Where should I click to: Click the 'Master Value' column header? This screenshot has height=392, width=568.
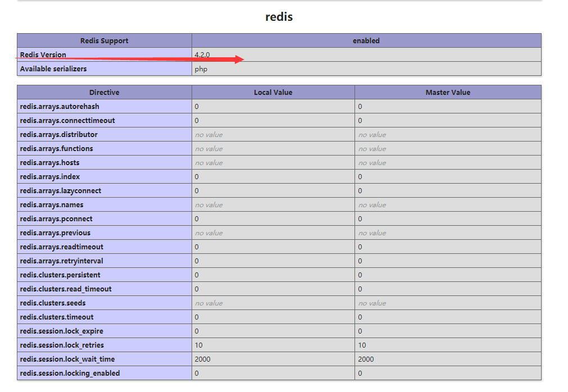(448, 92)
